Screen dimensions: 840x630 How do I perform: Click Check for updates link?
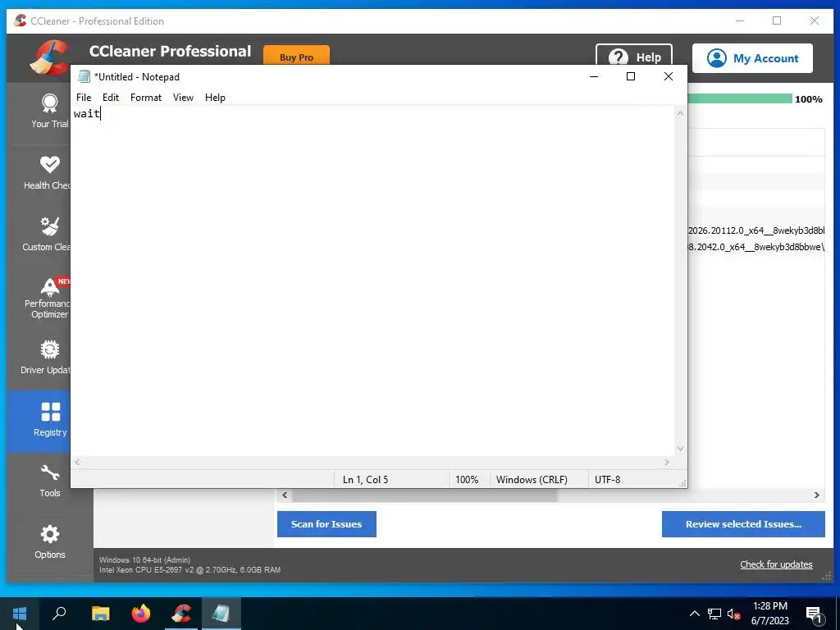[x=776, y=564]
